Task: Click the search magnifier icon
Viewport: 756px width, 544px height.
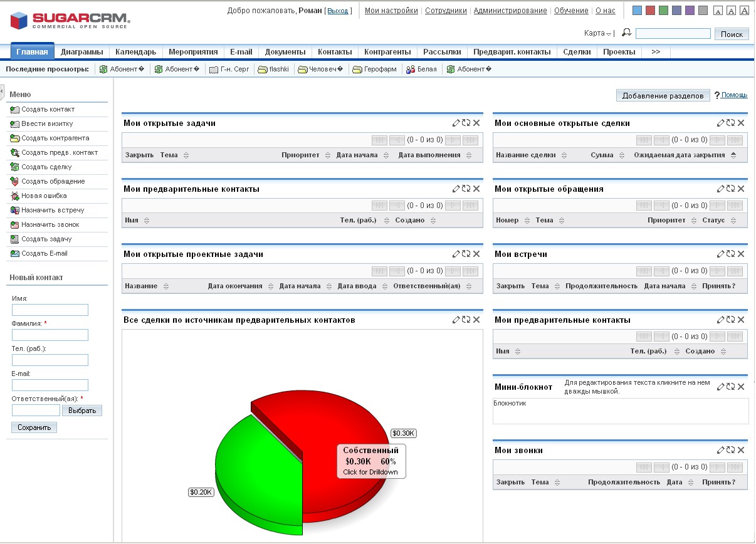Action: point(626,33)
